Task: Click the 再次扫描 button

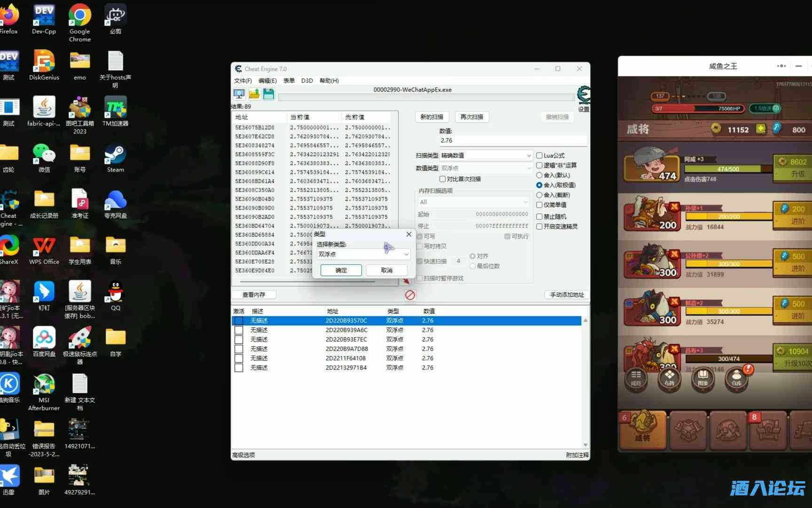Action: (x=472, y=117)
